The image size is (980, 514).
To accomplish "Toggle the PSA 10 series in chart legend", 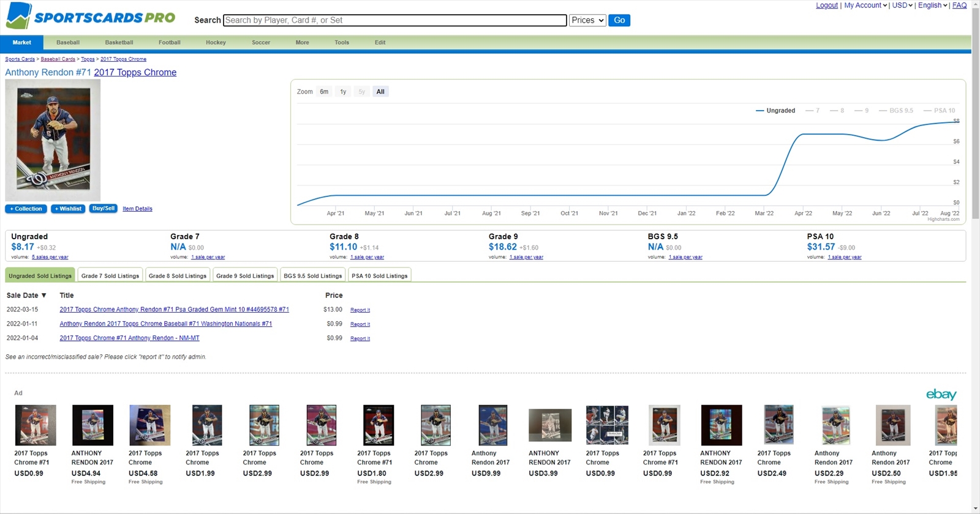I will point(940,111).
